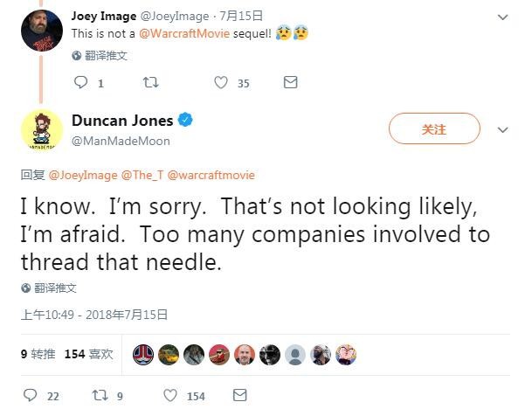Screen dimensions: 532x416
Task: Open Duncan Jones's profile avatar
Action: click(x=41, y=130)
